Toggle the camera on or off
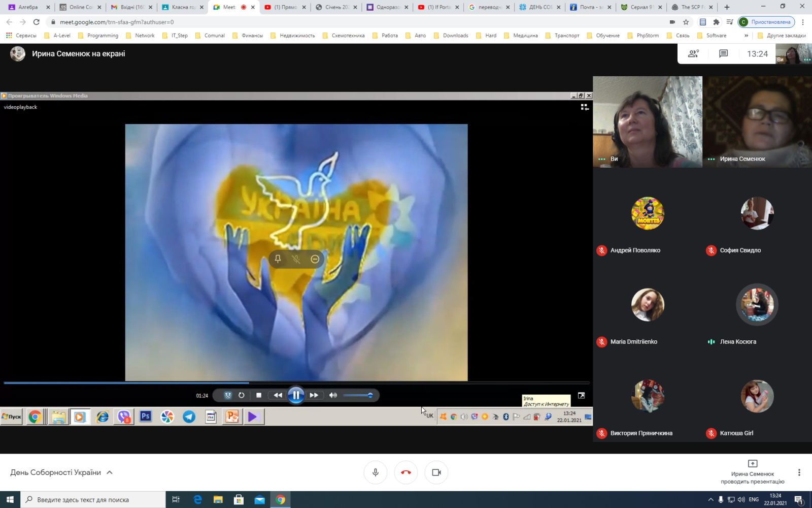 pyautogui.click(x=436, y=472)
